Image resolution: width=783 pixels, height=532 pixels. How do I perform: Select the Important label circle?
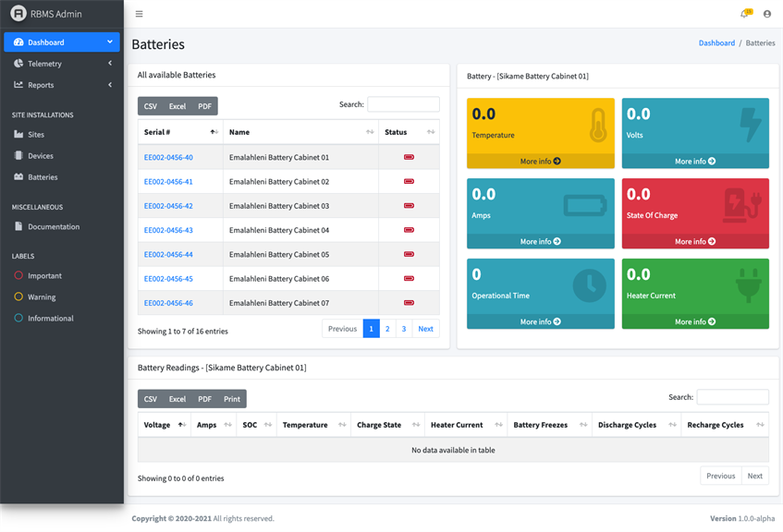click(x=18, y=275)
